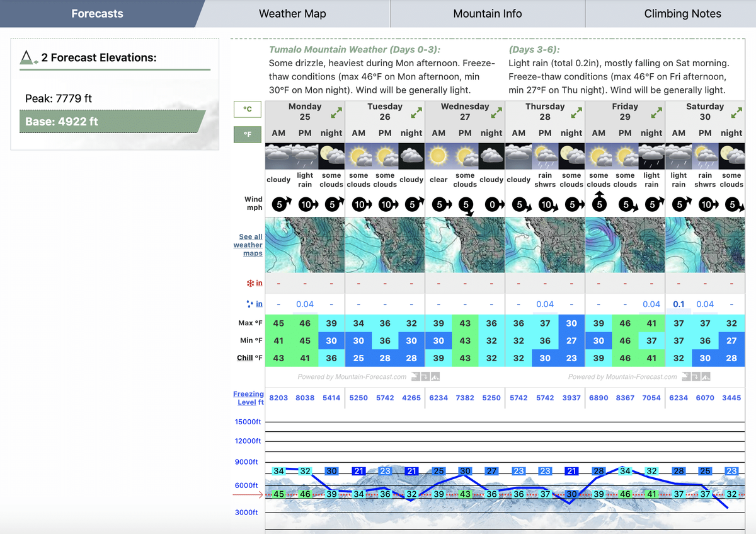The height and width of the screenshot is (534, 756).
Task: Click Wednesday PM some clouds icon
Action: tap(465, 156)
